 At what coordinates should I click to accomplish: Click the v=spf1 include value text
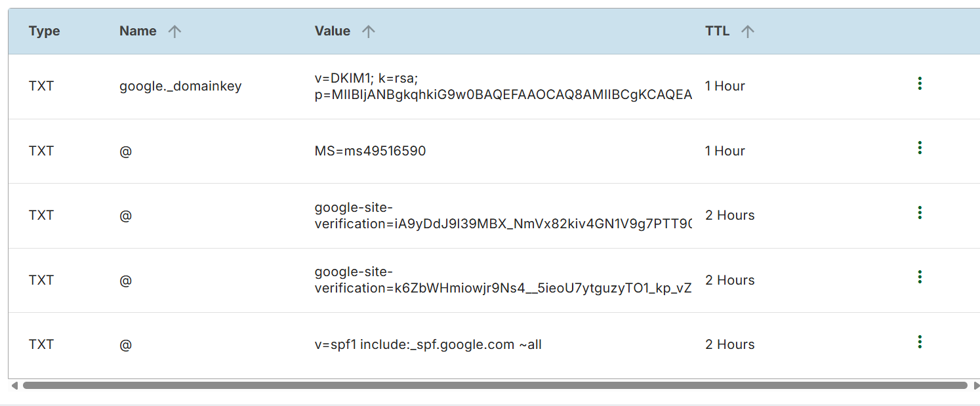(x=427, y=344)
